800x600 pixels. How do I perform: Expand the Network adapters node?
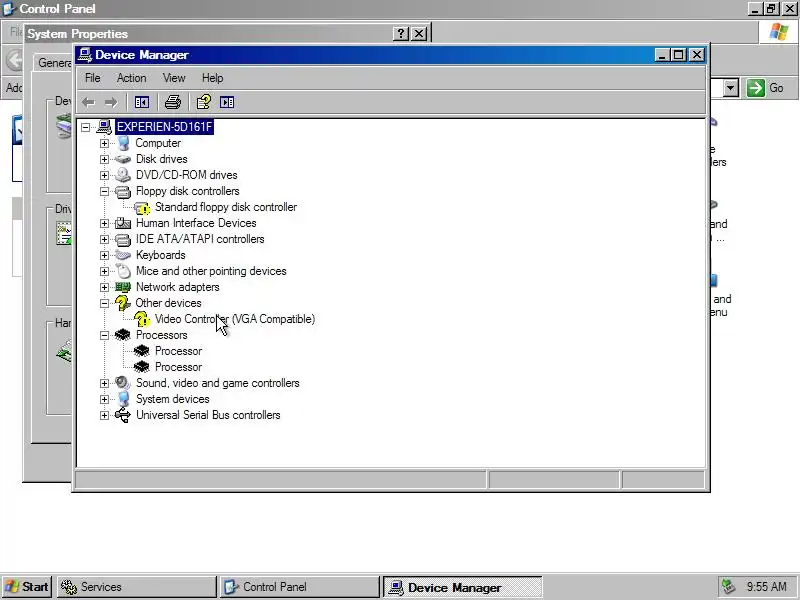coord(105,287)
